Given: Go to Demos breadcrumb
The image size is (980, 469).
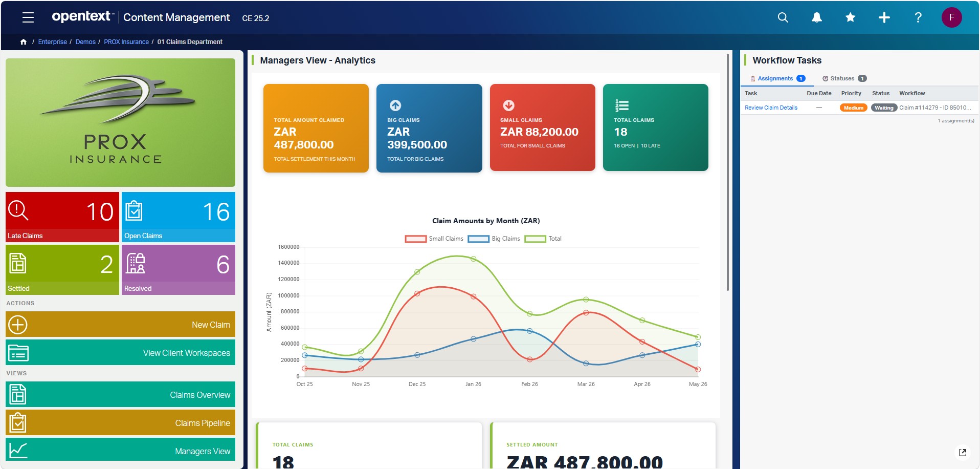Looking at the screenshot, I should coord(85,42).
